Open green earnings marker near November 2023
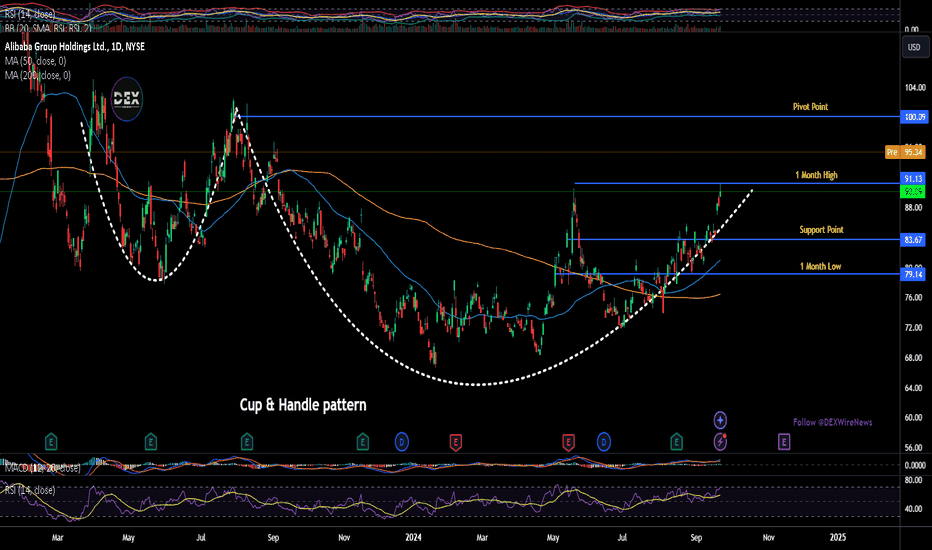Screen dimensions: 932x550 pos(363,442)
